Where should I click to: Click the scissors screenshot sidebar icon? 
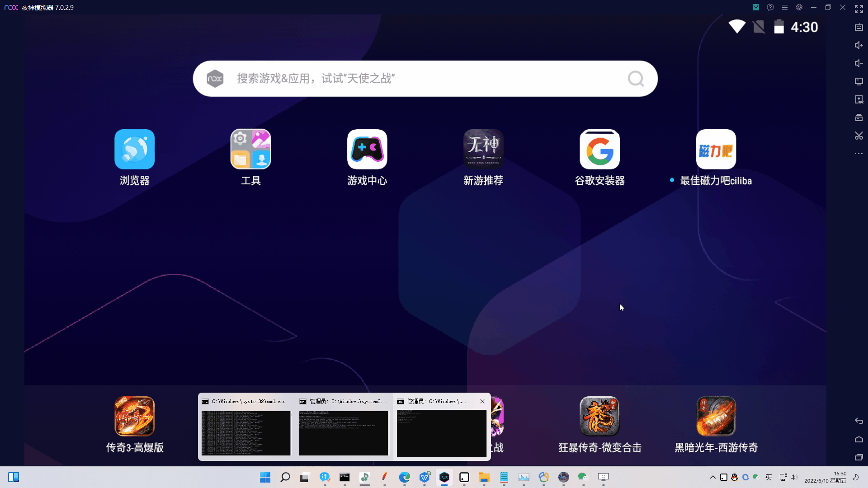click(859, 136)
